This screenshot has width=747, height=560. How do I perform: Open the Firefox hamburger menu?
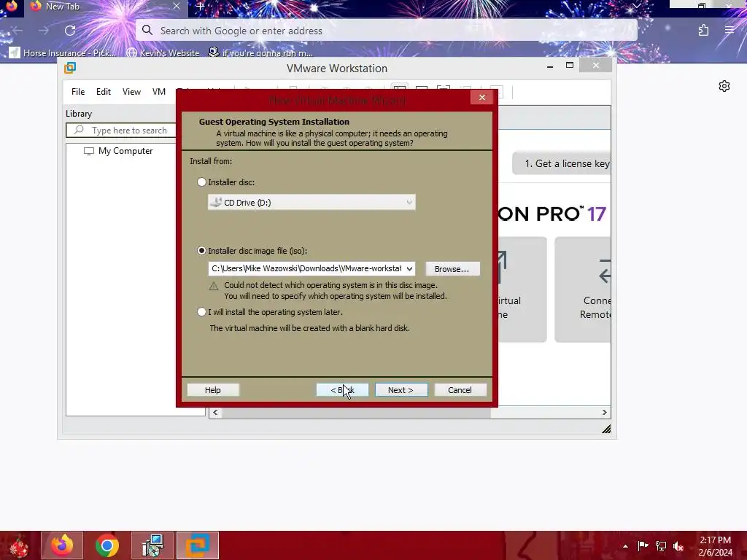[x=729, y=31]
